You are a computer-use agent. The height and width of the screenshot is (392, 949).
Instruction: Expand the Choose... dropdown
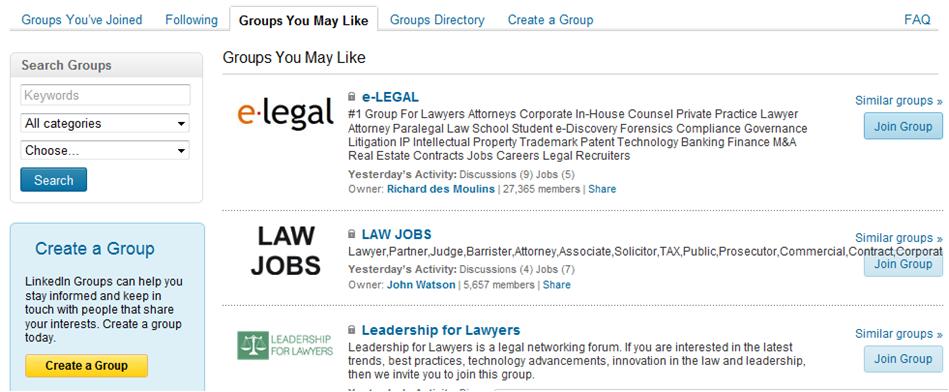[x=105, y=151]
